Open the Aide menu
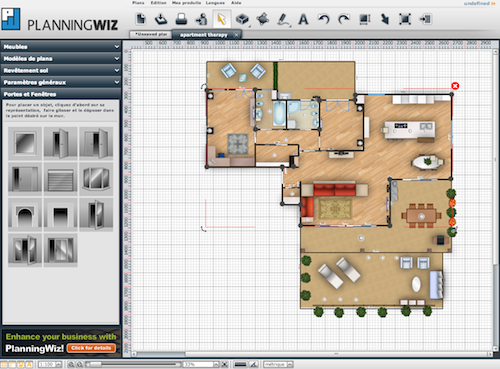500x369 pixels. tap(236, 3)
